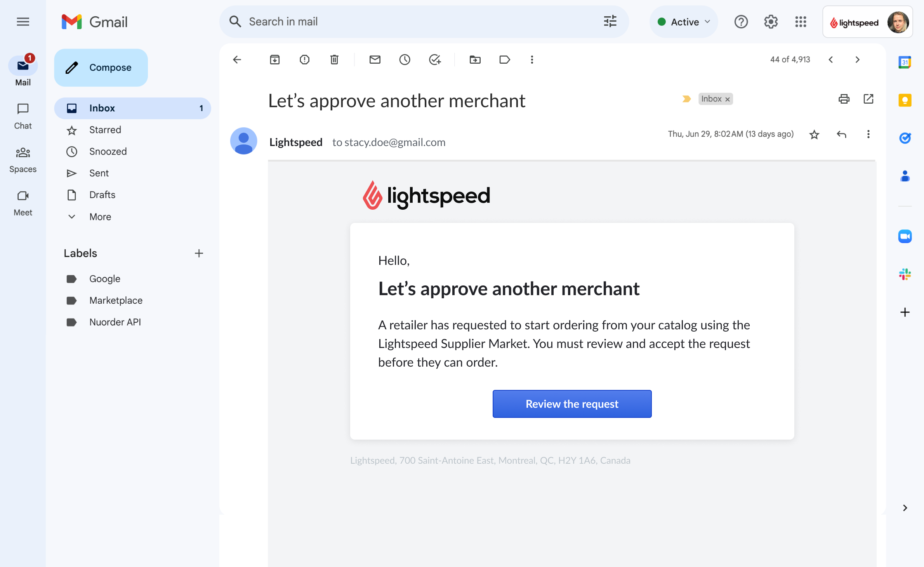Viewport: 924px width, 567px height.
Task: Open toolbar More options menu
Action: click(532, 60)
